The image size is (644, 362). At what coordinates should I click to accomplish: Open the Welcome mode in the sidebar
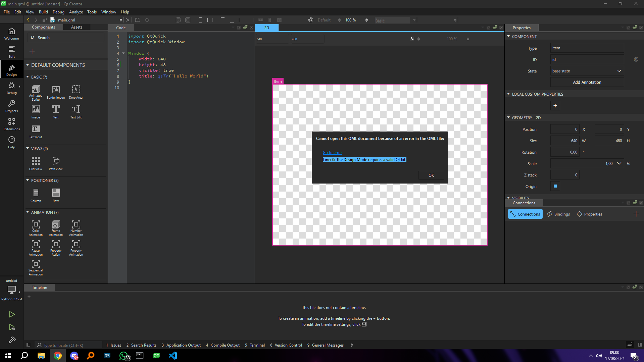coord(11,34)
